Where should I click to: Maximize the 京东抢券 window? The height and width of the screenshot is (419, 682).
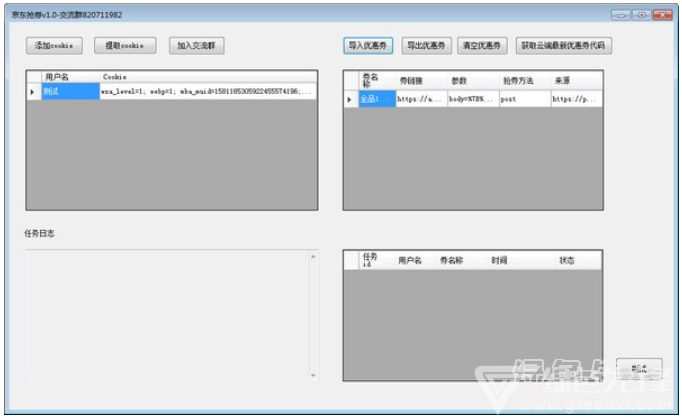(642, 15)
